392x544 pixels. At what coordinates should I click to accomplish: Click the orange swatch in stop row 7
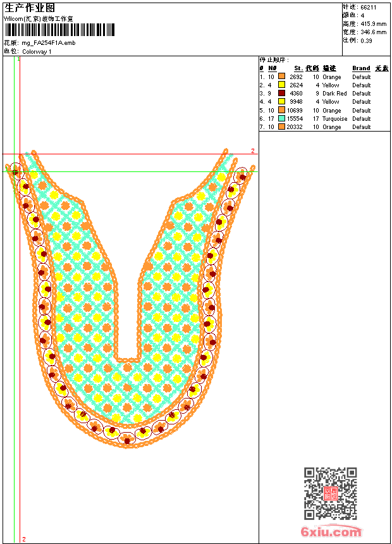coord(282,127)
